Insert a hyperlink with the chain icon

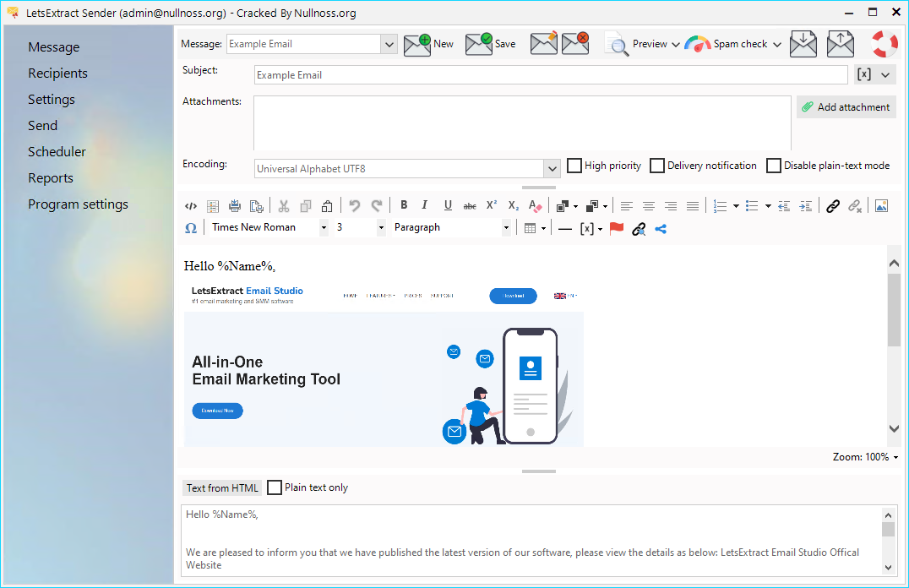click(833, 206)
